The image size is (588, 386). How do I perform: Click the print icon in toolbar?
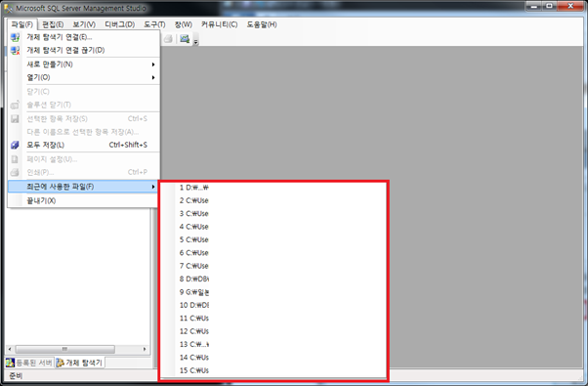(168, 39)
